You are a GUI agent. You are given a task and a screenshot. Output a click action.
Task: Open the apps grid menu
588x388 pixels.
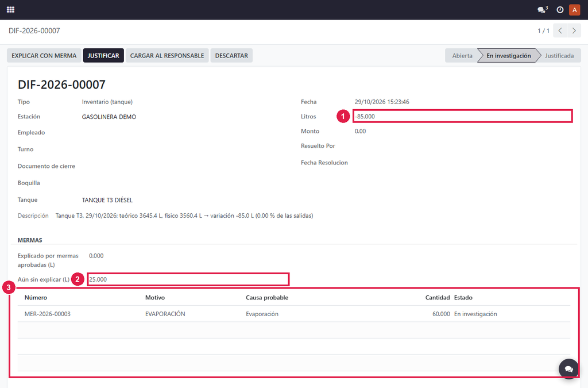(10, 10)
